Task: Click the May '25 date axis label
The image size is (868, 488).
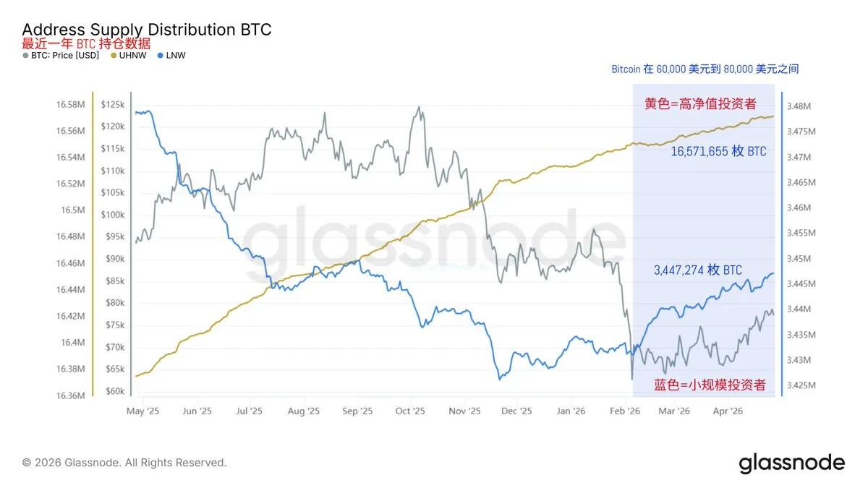Action: tap(142, 411)
